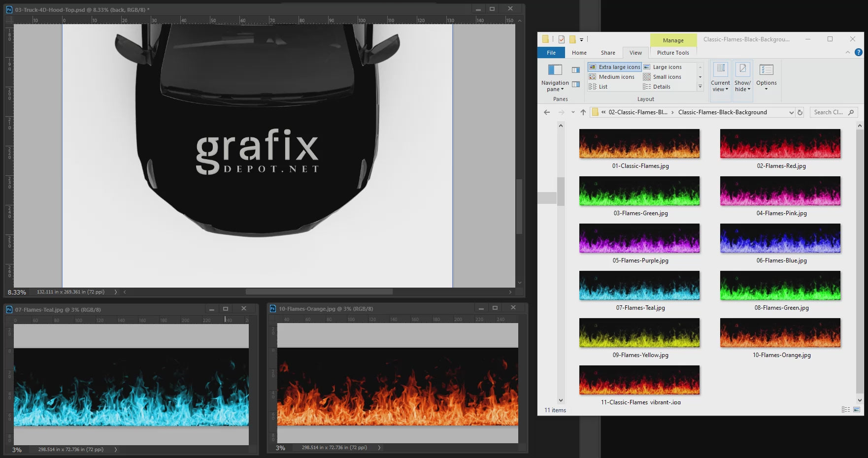Image resolution: width=868 pixels, height=458 pixels.
Task: Select Details layout option
Action: pyautogui.click(x=657, y=87)
